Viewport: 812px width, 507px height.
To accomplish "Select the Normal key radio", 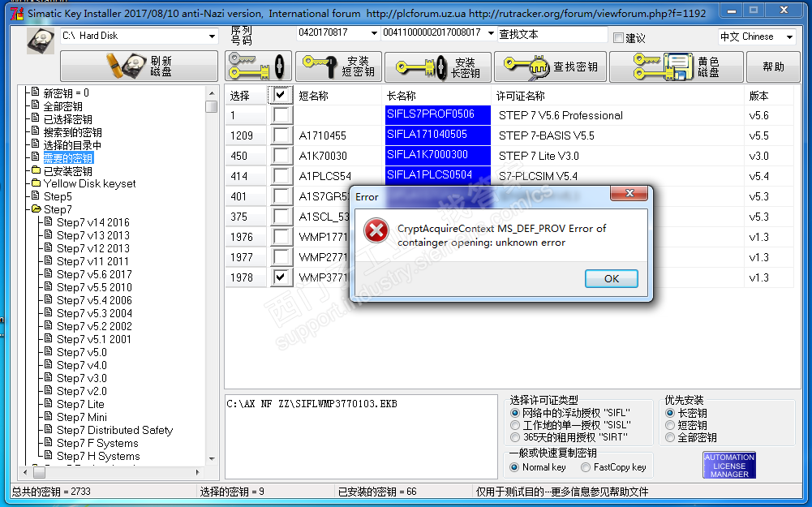I will tap(514, 467).
